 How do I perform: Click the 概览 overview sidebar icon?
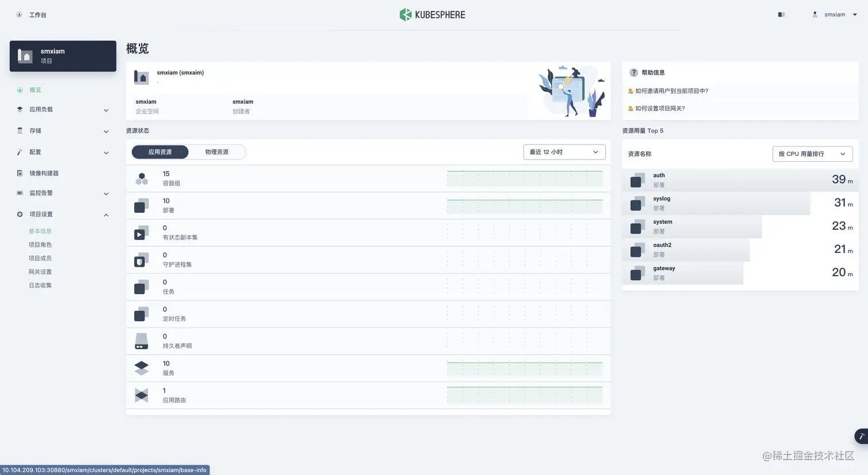coord(20,90)
